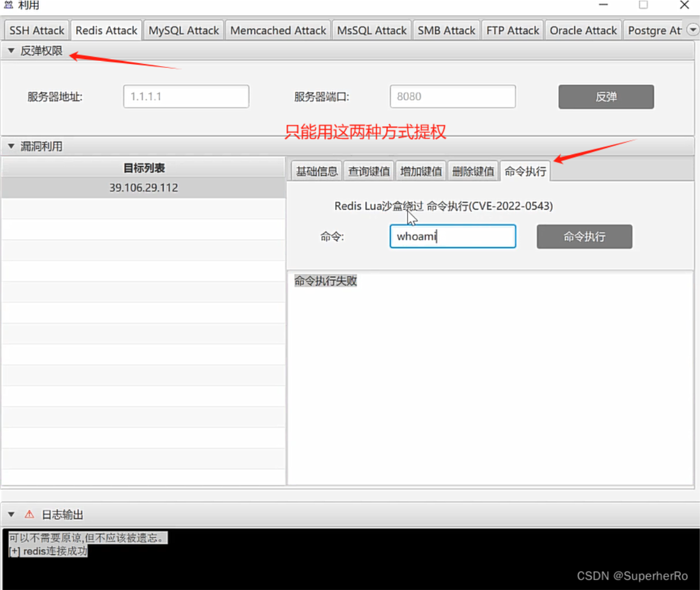Collapse the 漏洞利用 section

pyautogui.click(x=11, y=146)
